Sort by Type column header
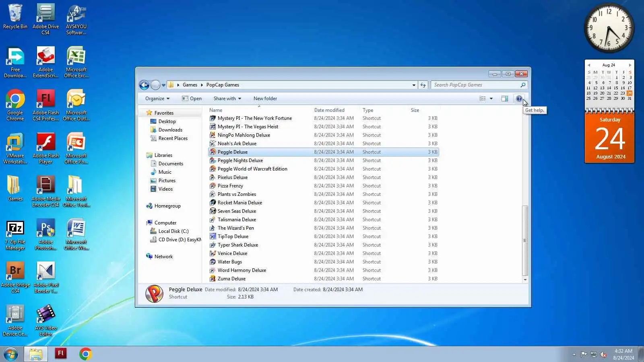644x362 pixels. [384, 110]
